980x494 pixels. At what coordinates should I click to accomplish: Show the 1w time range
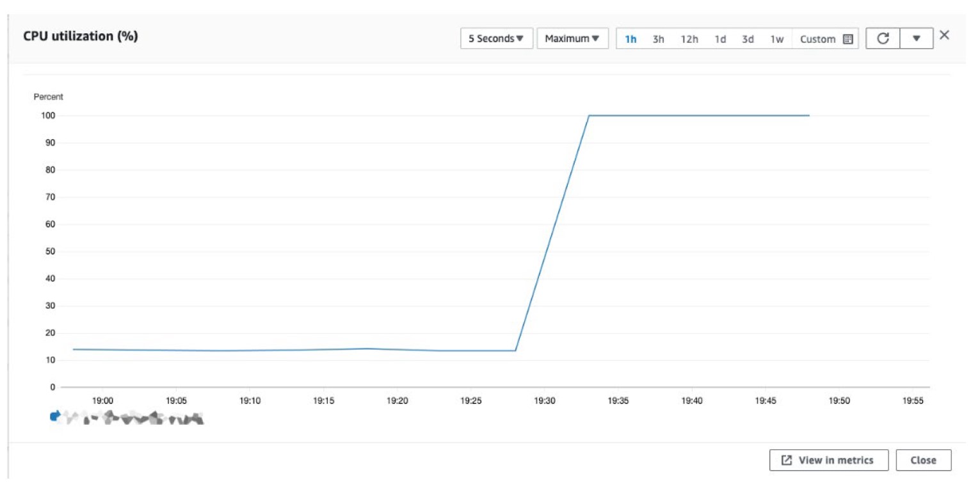coord(776,39)
